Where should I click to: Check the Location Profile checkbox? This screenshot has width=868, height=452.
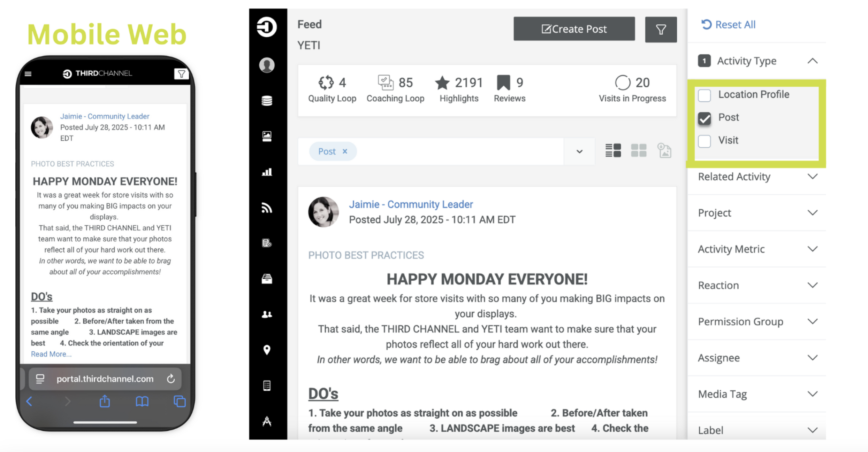point(704,95)
